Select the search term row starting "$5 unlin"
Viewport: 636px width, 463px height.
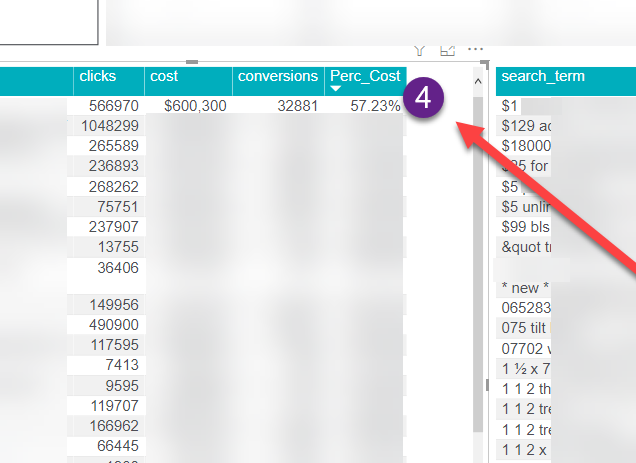526,207
